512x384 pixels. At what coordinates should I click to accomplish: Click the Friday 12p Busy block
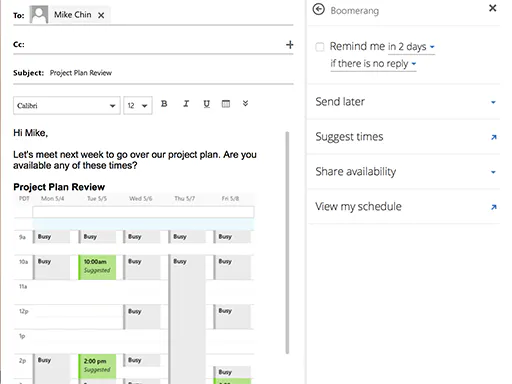(232, 317)
